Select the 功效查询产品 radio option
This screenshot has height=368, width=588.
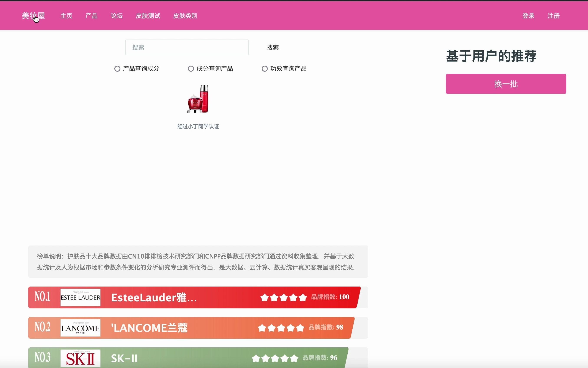(264, 69)
